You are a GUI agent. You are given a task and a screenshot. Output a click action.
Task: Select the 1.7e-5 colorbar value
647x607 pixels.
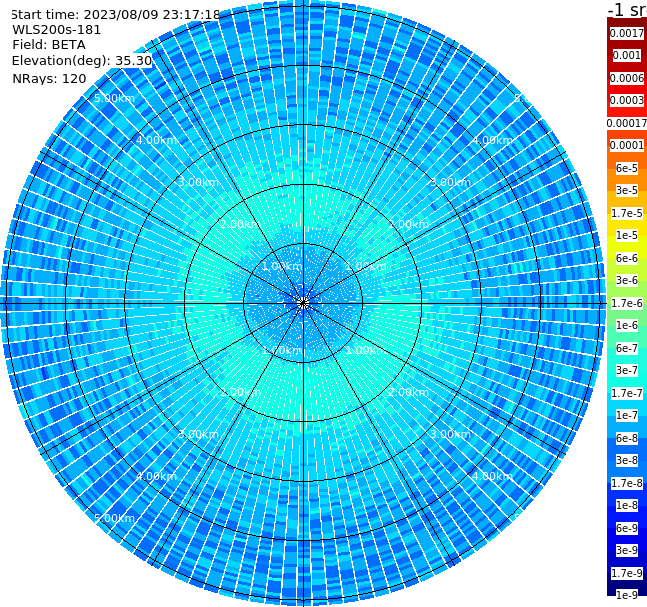627,213
